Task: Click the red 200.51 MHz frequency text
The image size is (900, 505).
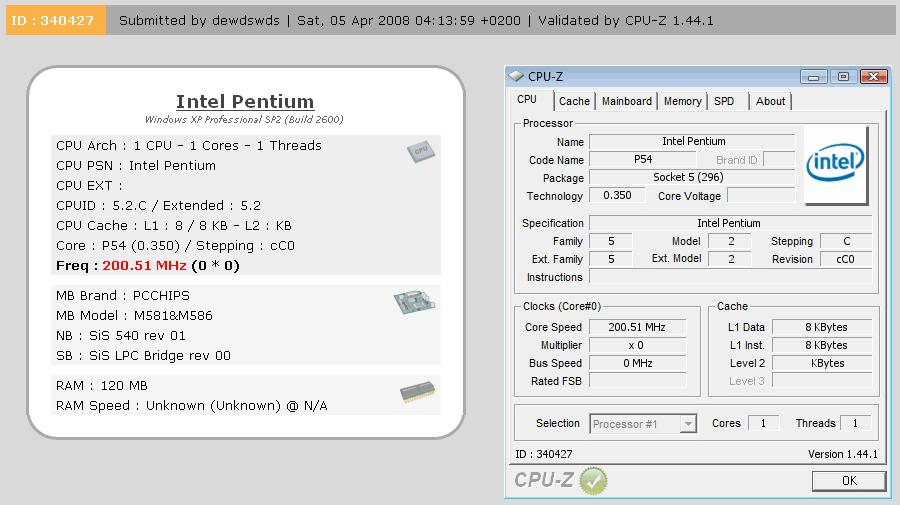Action: click(x=144, y=266)
